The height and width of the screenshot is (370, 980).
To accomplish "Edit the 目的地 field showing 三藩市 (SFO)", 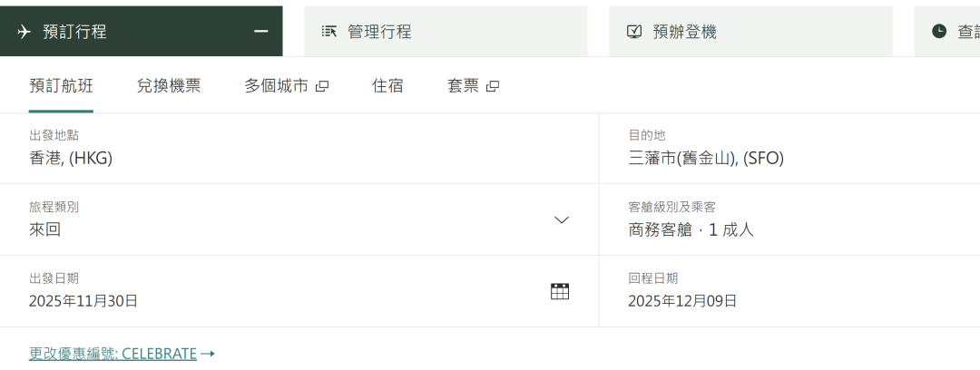I will (706, 158).
